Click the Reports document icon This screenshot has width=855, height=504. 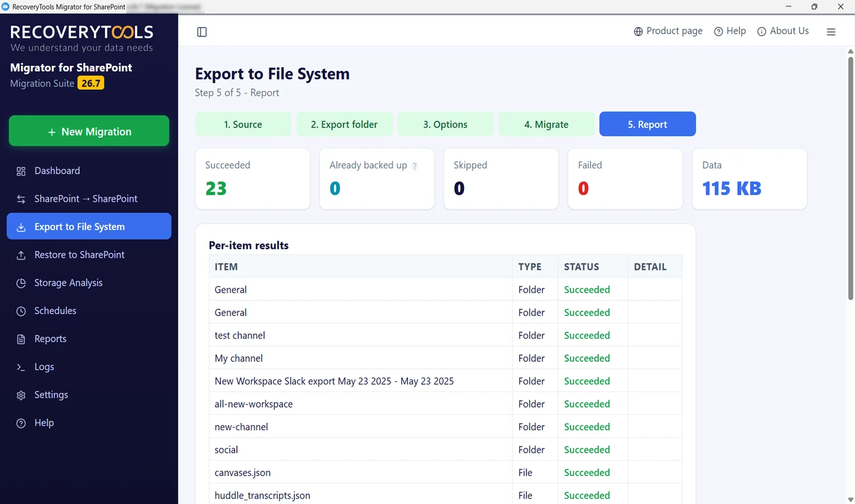click(x=21, y=340)
